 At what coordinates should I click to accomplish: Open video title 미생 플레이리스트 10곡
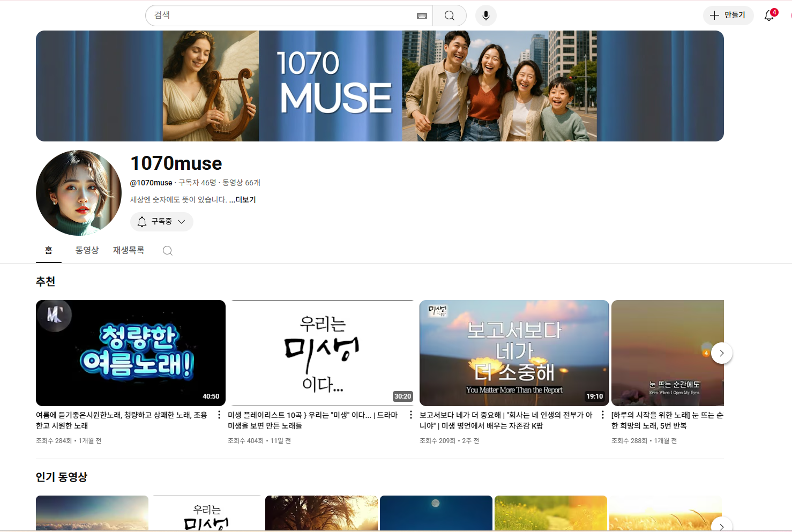point(313,421)
